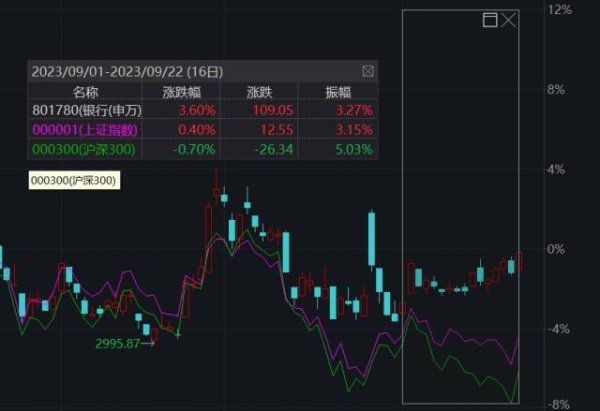Click the 12.55 change value

pyautogui.click(x=277, y=130)
